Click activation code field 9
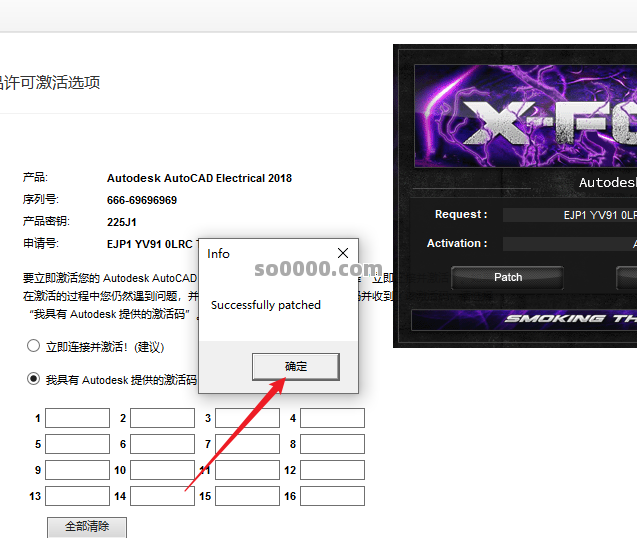This screenshot has height=538, width=637. pos(77,470)
